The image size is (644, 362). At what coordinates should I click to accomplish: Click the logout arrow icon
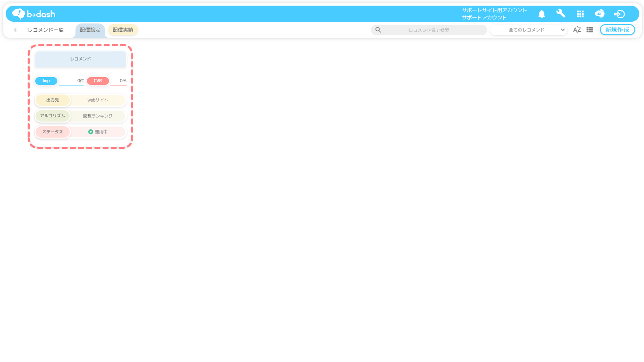click(x=619, y=14)
